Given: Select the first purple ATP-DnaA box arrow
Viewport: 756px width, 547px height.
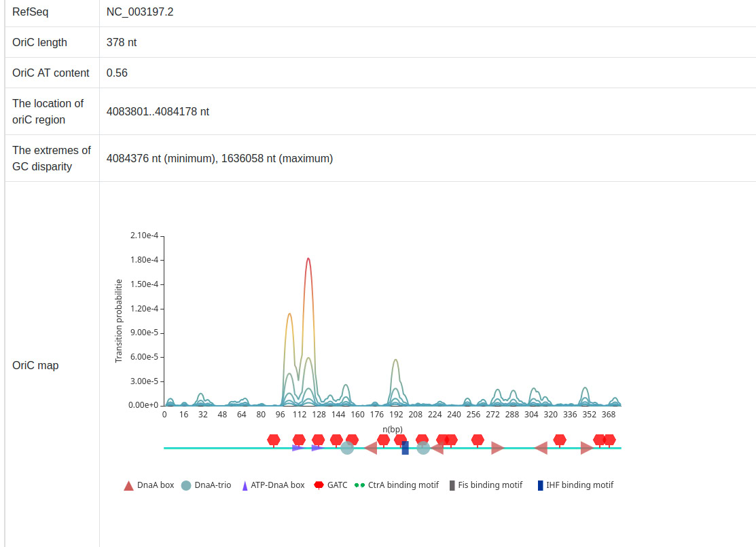Looking at the screenshot, I should tap(297, 448).
